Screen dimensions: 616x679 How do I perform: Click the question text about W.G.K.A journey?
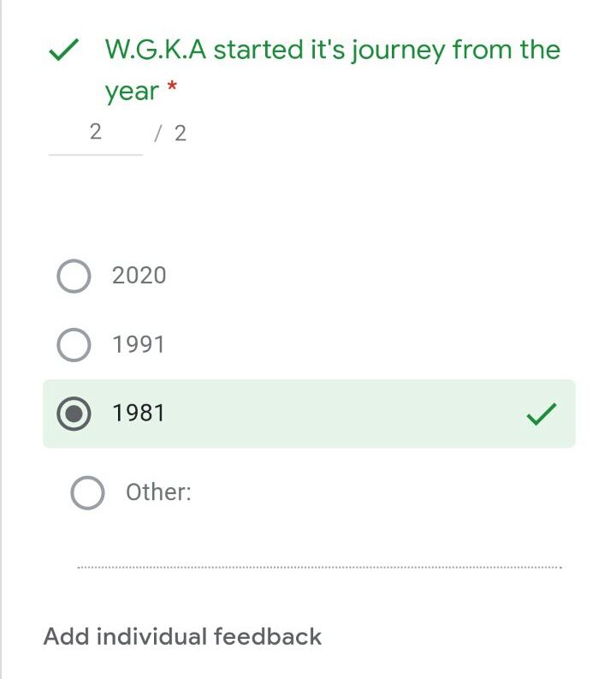coord(332,50)
